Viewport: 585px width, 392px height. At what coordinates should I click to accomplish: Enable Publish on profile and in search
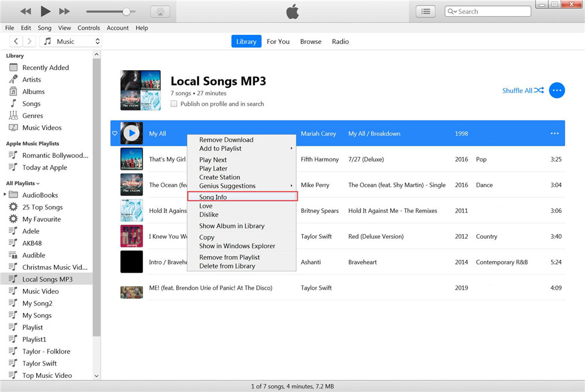point(174,104)
